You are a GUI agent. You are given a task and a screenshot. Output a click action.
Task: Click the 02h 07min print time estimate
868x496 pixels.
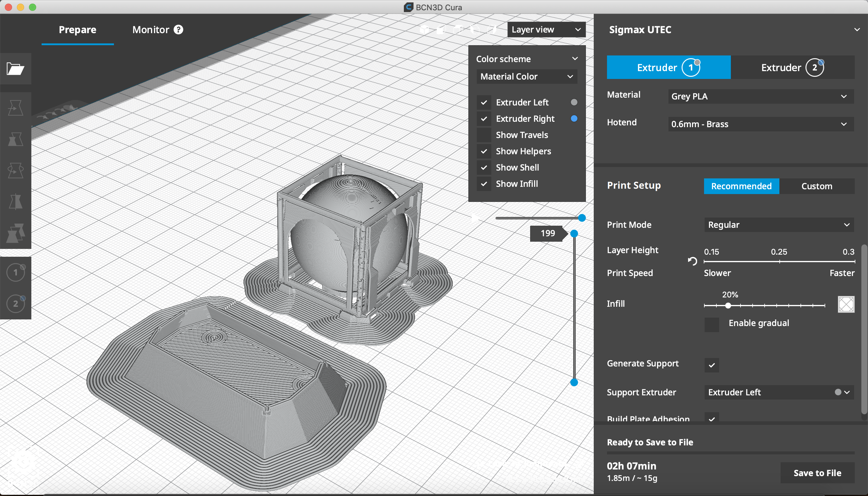tap(631, 466)
